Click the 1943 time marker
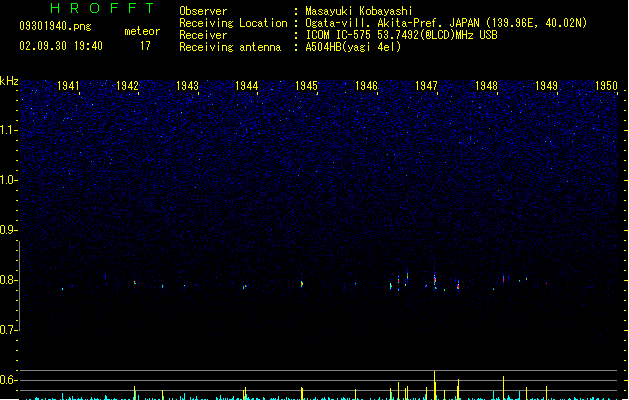This screenshot has width=629, height=400. coord(187,86)
